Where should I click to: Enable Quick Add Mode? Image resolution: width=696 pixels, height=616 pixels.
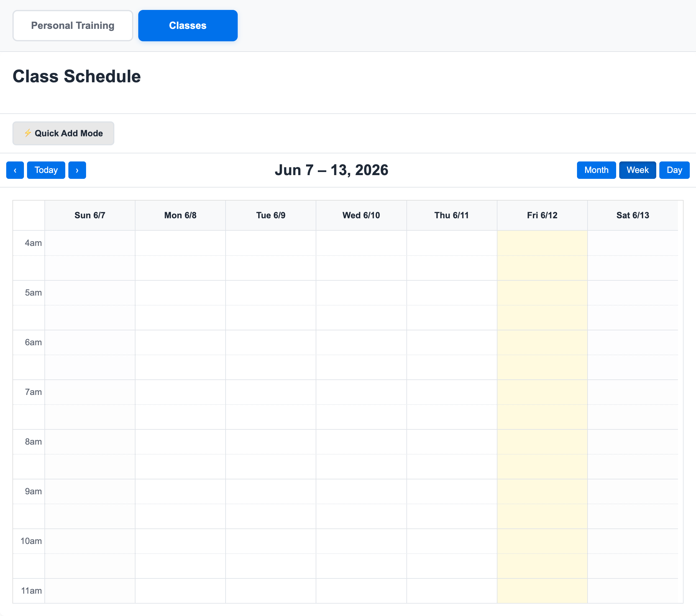click(63, 133)
